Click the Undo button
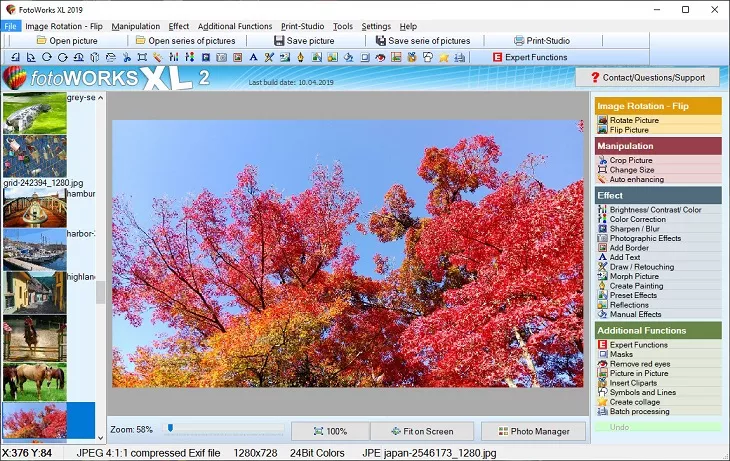 click(658, 427)
